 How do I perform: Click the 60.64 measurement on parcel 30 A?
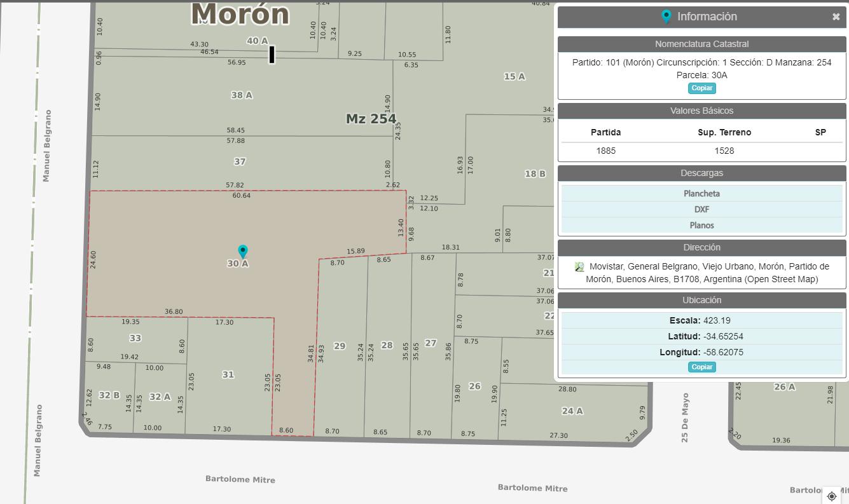(242, 196)
